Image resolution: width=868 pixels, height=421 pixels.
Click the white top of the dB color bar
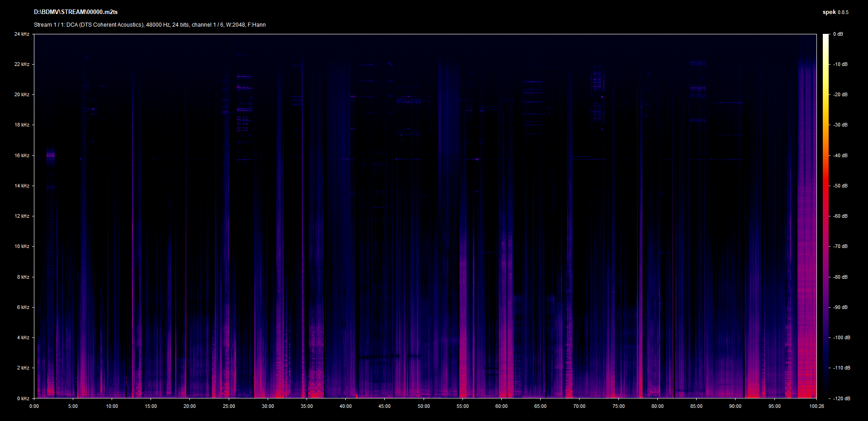[x=826, y=37]
